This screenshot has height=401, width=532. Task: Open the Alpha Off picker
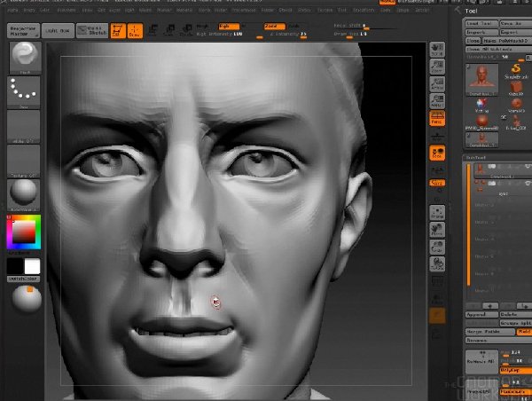click(x=23, y=127)
